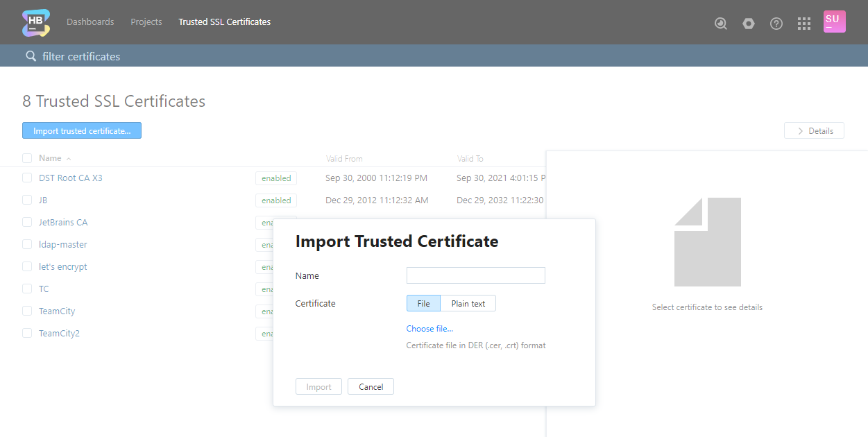Click the Hub logo icon
This screenshot has width=868, height=437.
pos(36,22)
